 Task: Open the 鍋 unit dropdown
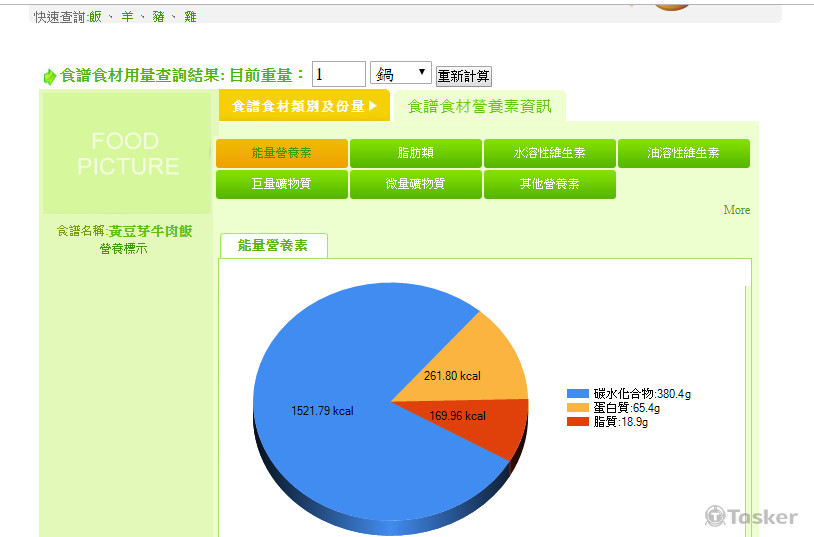pos(401,73)
